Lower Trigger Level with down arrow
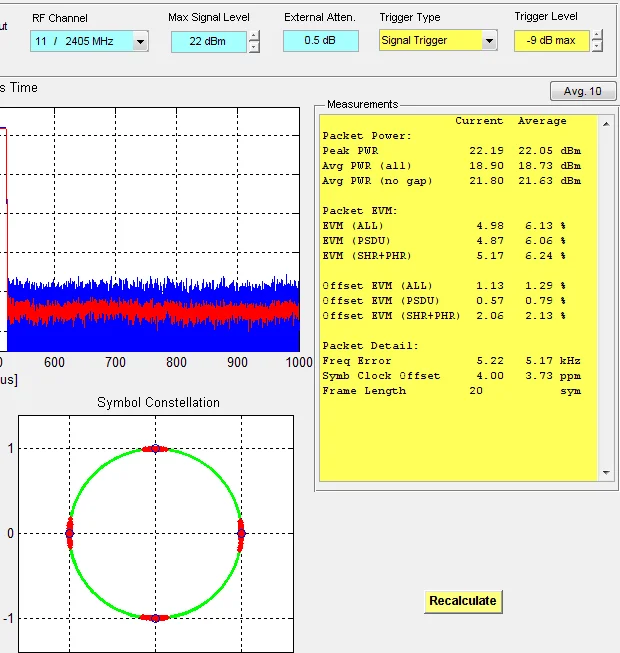 597,46
